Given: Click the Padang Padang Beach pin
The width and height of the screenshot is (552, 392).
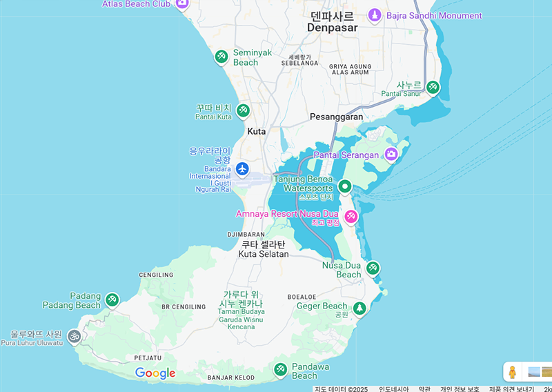Looking at the screenshot, I should pyautogui.click(x=112, y=300).
